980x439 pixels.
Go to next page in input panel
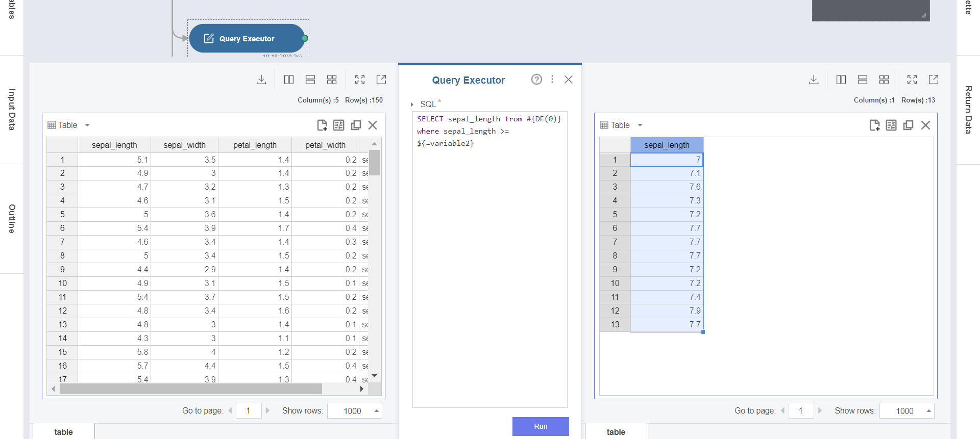point(267,410)
